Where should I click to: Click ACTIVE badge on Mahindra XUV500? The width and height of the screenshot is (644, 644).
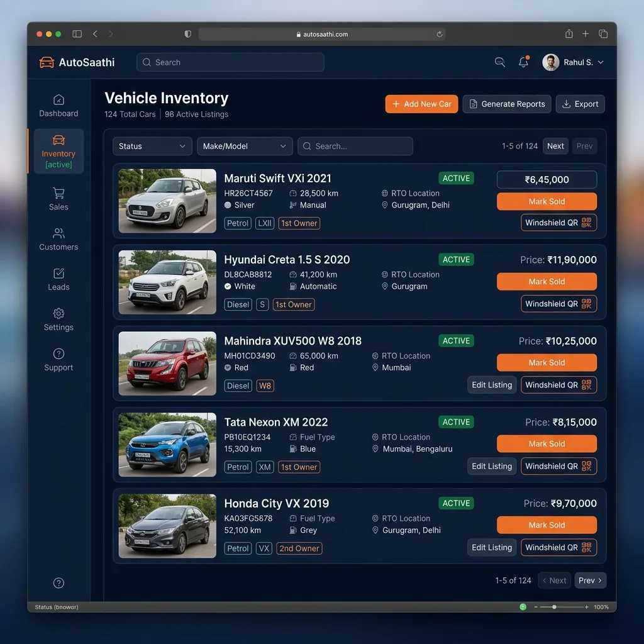point(456,341)
